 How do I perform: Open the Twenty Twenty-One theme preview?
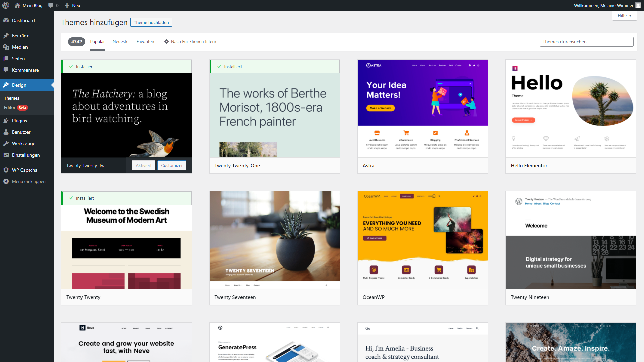point(274,115)
